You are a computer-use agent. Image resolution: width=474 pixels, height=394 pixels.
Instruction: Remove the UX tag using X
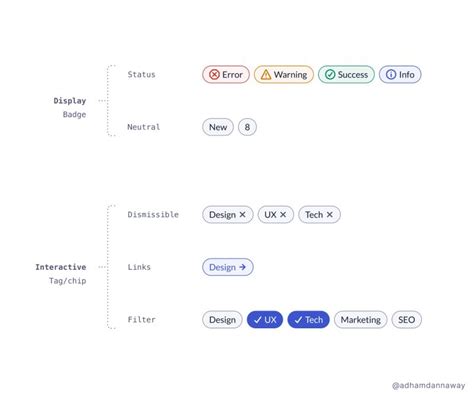pos(283,215)
